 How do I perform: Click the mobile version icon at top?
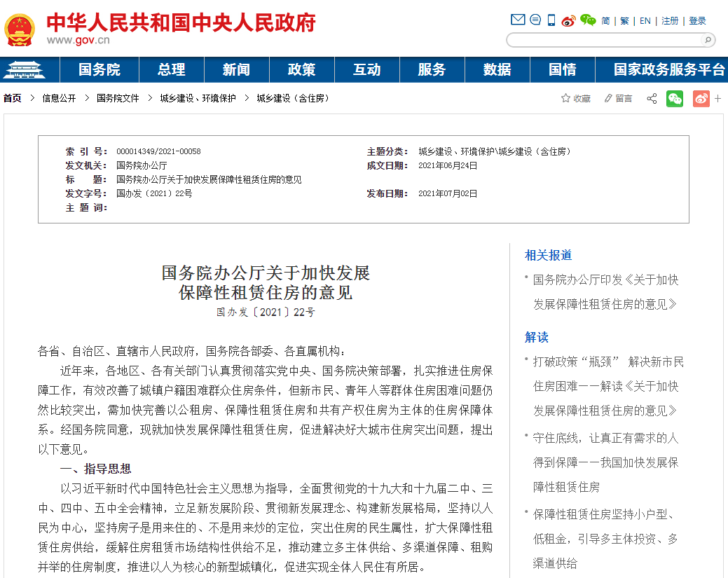pos(551,20)
